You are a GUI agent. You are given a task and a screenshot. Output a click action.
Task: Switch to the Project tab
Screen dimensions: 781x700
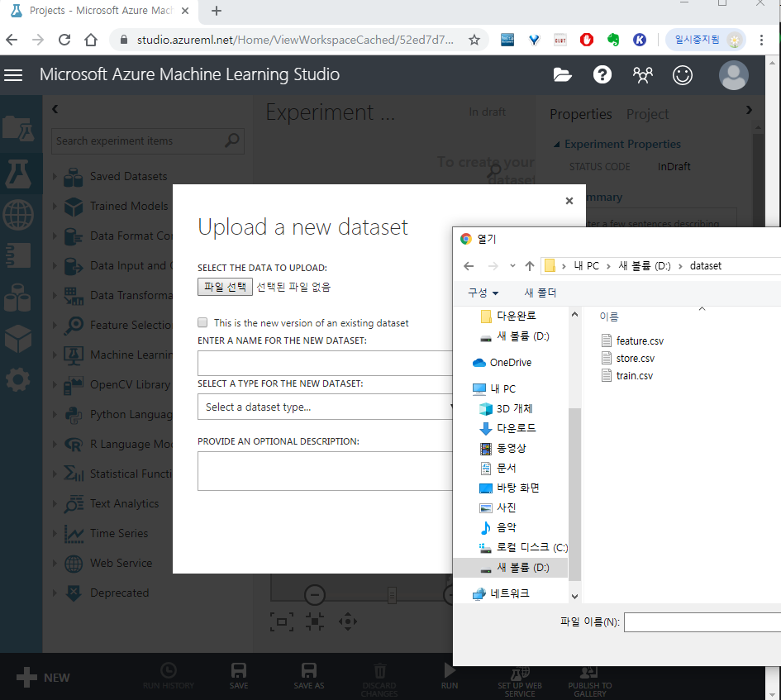[x=647, y=114]
